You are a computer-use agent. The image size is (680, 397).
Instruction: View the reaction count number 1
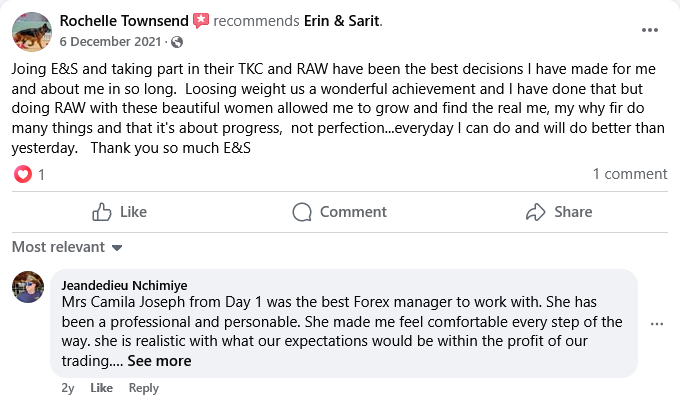click(x=41, y=175)
